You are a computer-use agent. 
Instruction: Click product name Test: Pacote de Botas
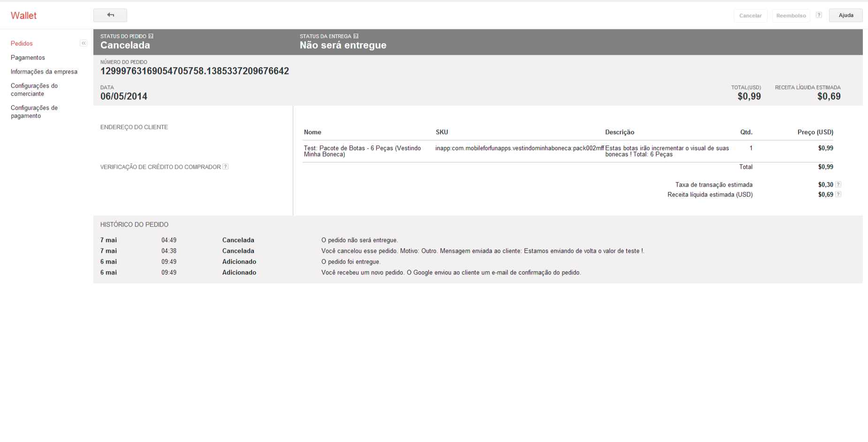tap(362, 151)
